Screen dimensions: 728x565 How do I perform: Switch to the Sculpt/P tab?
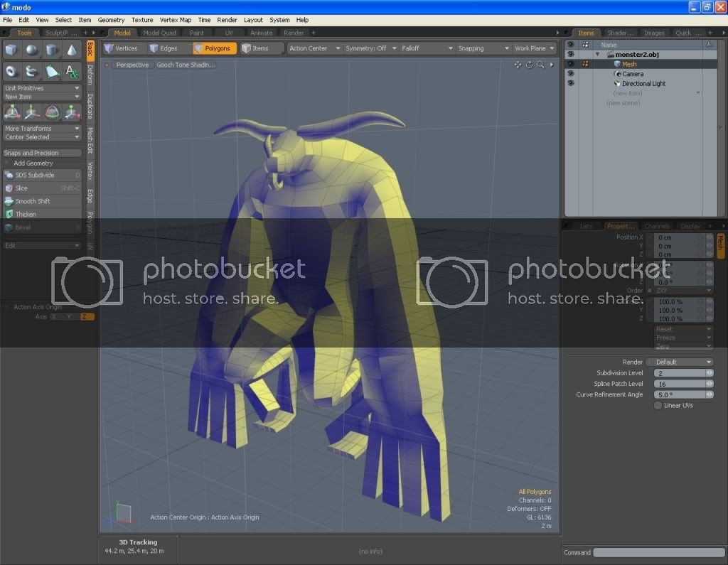click(x=61, y=33)
